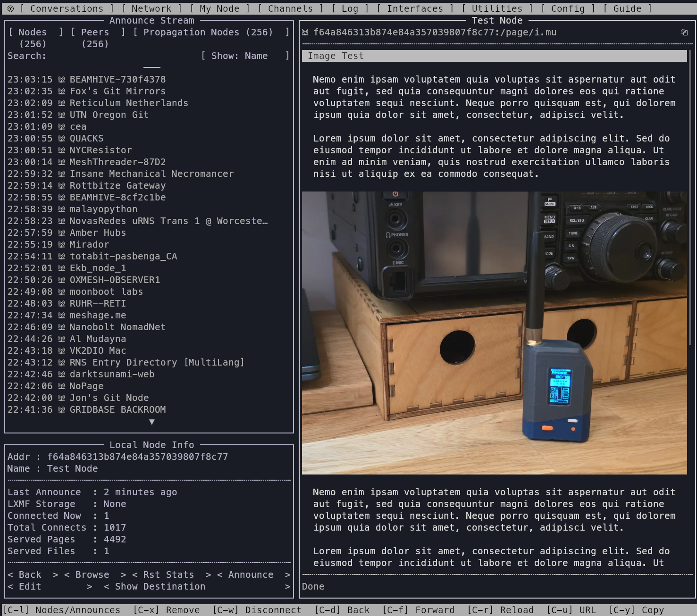Click the page scrollbar in the Test Node pane

tap(690, 197)
